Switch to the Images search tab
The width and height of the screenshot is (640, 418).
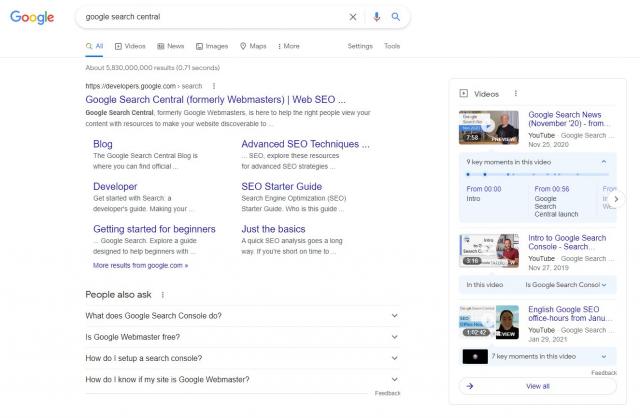coord(211,46)
